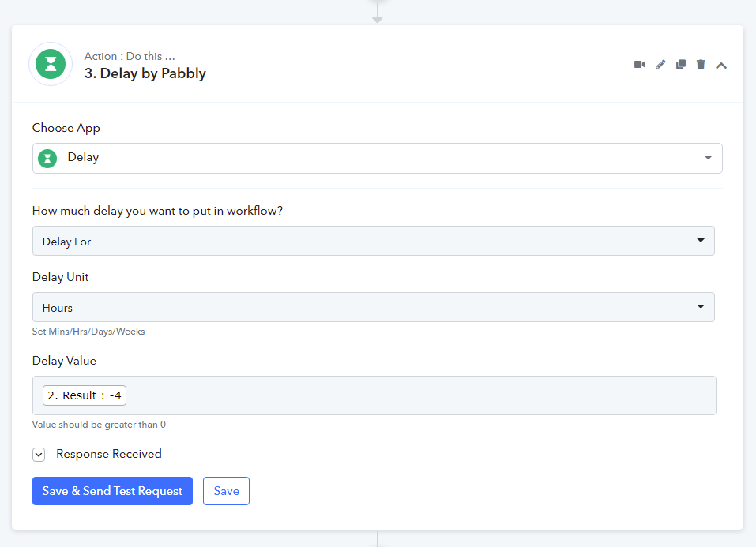Click the video tutorial camera icon

[x=639, y=65]
